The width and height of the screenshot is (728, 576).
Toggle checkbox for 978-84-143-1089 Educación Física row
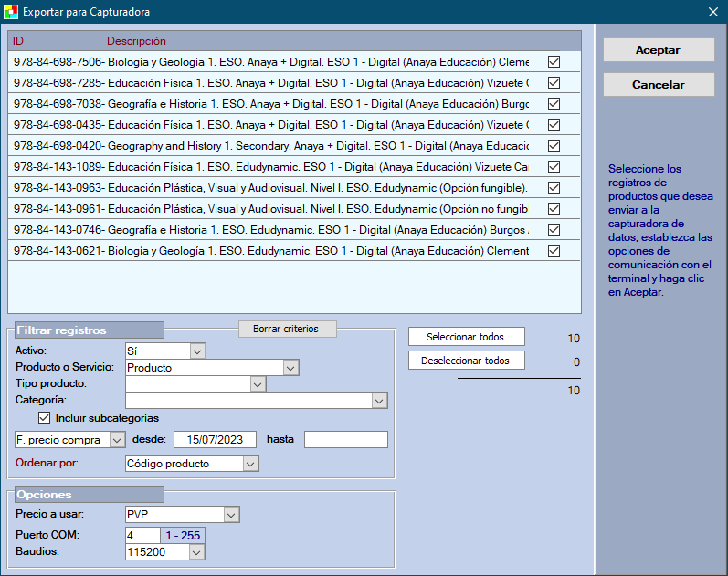(554, 167)
